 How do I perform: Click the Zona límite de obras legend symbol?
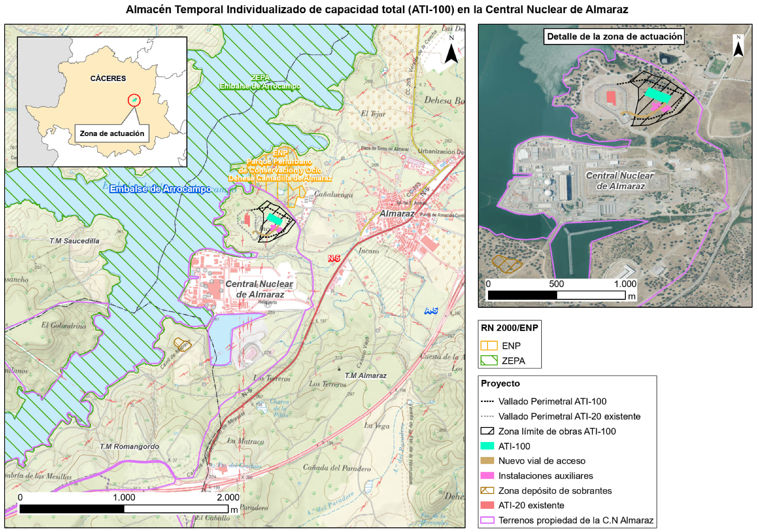[487, 431]
